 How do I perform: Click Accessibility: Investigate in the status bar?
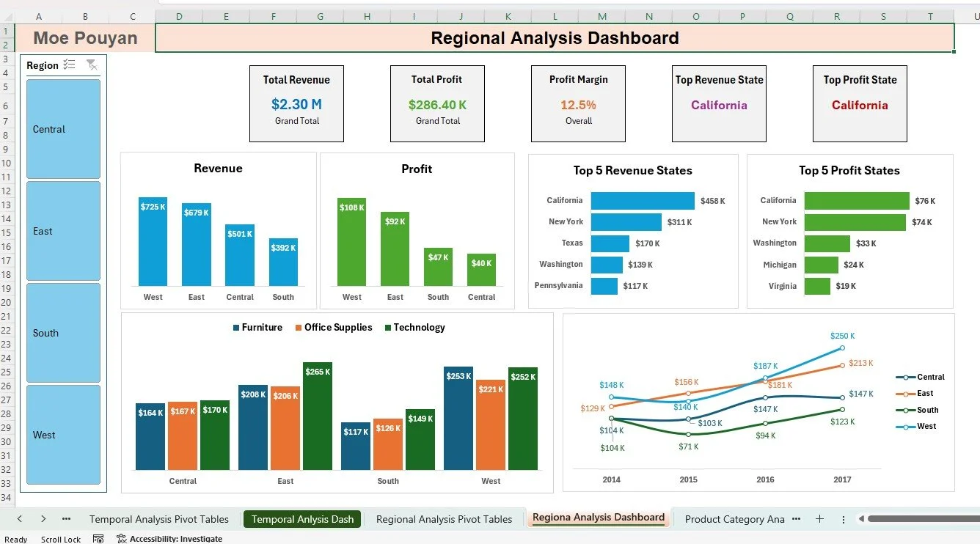[176, 539]
